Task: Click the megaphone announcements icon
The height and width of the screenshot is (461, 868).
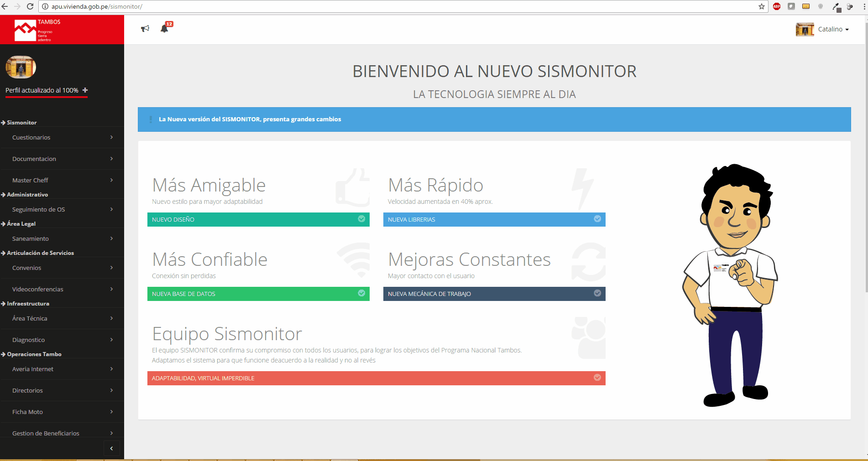Action: (145, 29)
